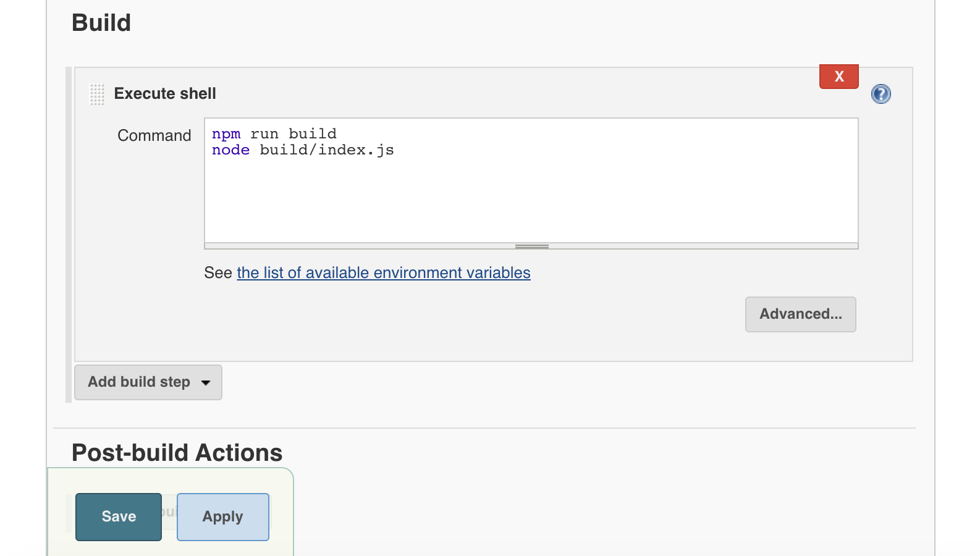The height and width of the screenshot is (556, 980).
Task: Click the resize grip below the Command textarea
Action: point(531,246)
